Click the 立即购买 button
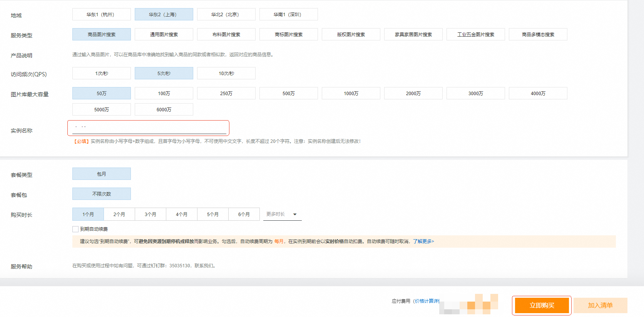The image size is (644, 317). [542, 305]
